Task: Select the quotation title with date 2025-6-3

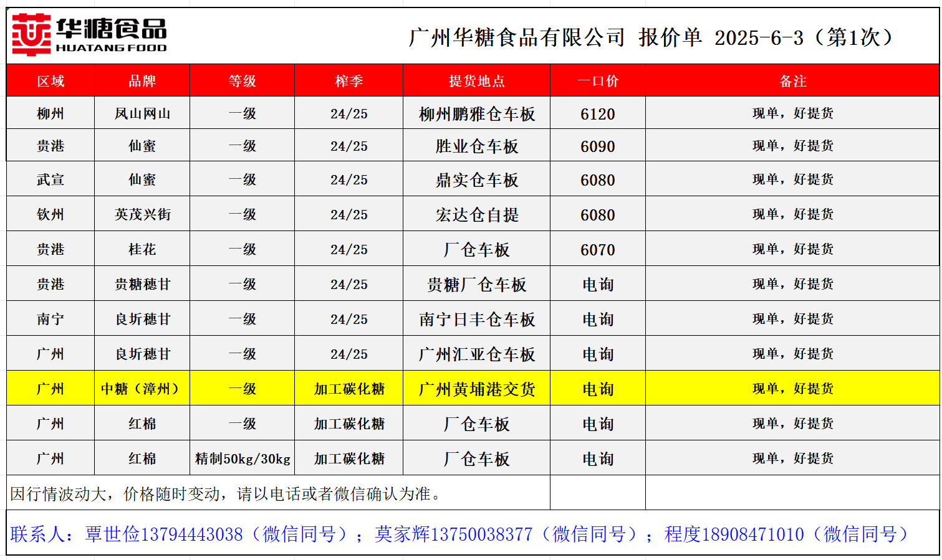Action: tap(651, 38)
